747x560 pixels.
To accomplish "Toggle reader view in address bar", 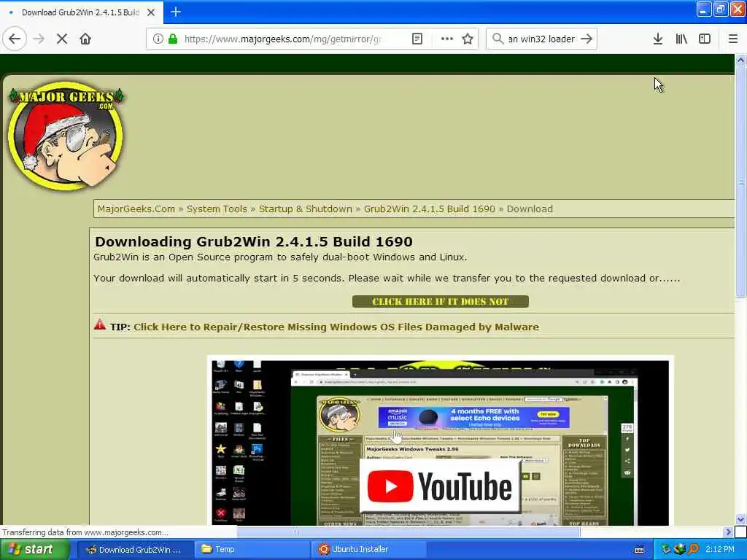I will pyautogui.click(x=417, y=39).
